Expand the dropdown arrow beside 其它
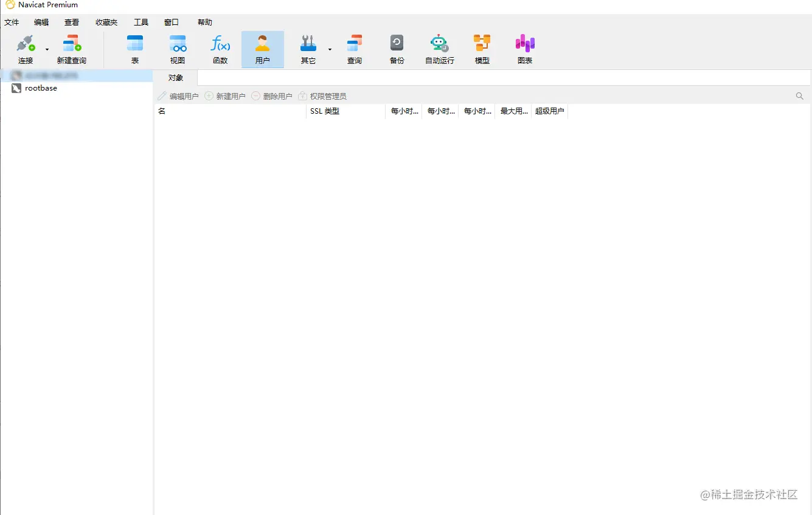Image resolution: width=812 pixels, height=515 pixels. (x=330, y=49)
